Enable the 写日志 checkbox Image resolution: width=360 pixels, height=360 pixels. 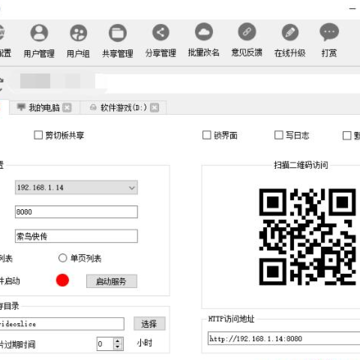click(x=278, y=135)
